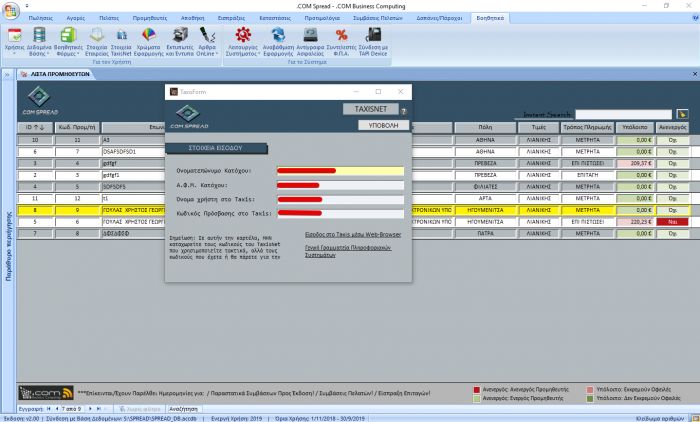
Task: Go to first record in navigator
Action: pos(49,409)
